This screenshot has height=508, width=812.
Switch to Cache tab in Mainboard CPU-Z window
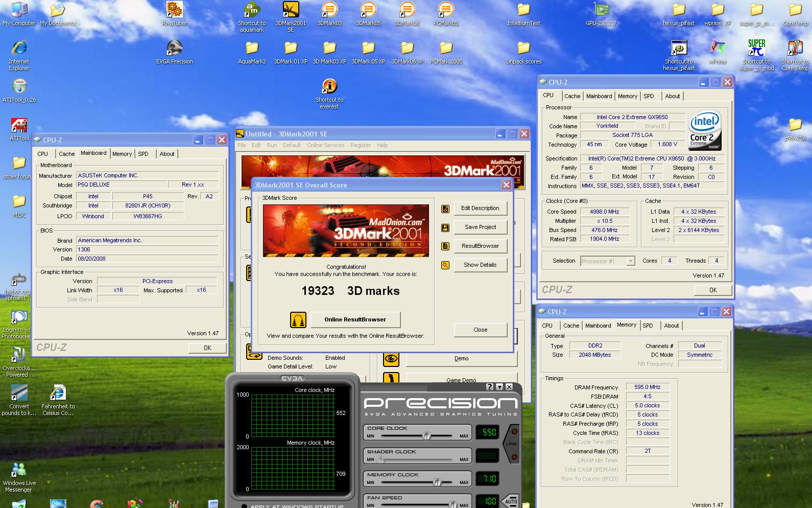click(66, 154)
